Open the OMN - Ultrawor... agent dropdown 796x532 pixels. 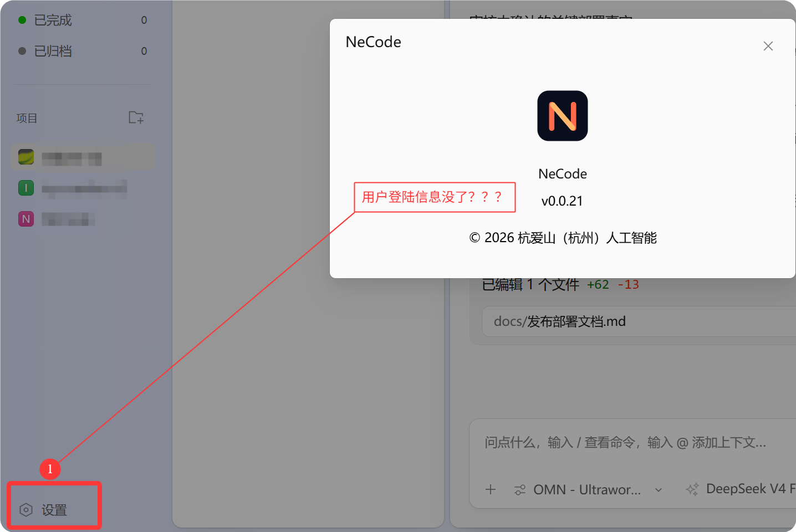point(588,489)
